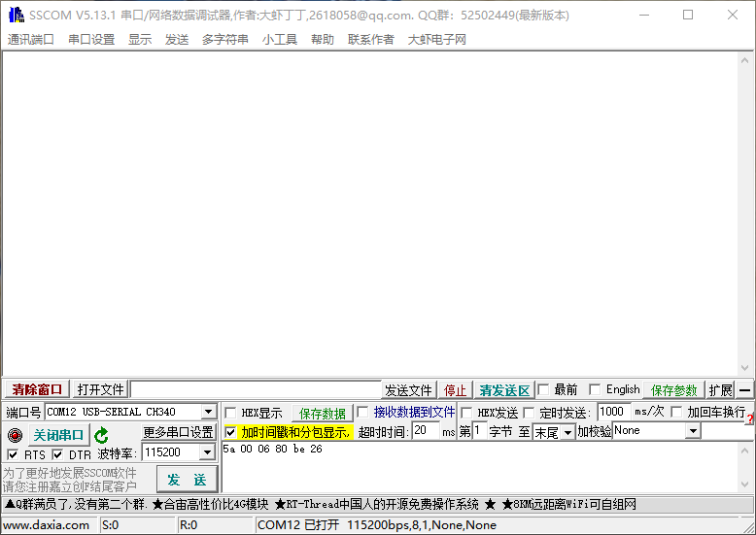Click the 打开文件 button
Viewport: 756px width, 535px height.
(100, 389)
